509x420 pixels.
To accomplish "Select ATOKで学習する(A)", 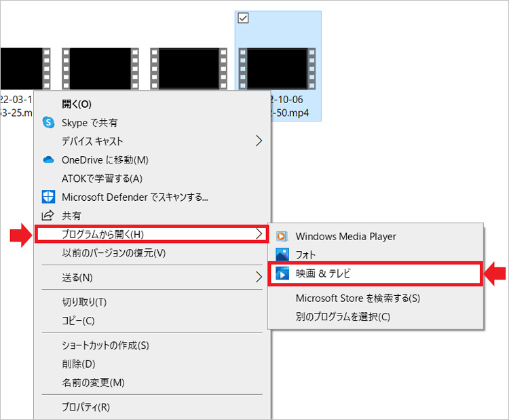I will (153, 178).
